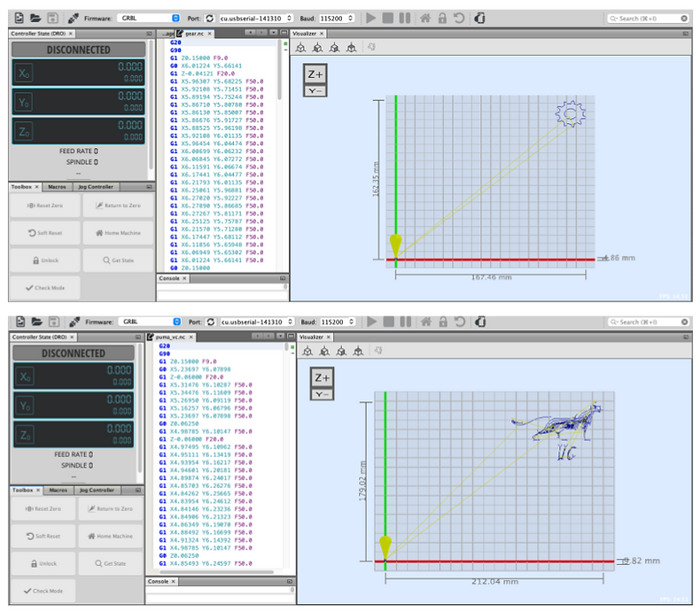Select the puma_vc.nc editor tab
This screenshot has height=612, width=700.
pyautogui.click(x=170, y=337)
